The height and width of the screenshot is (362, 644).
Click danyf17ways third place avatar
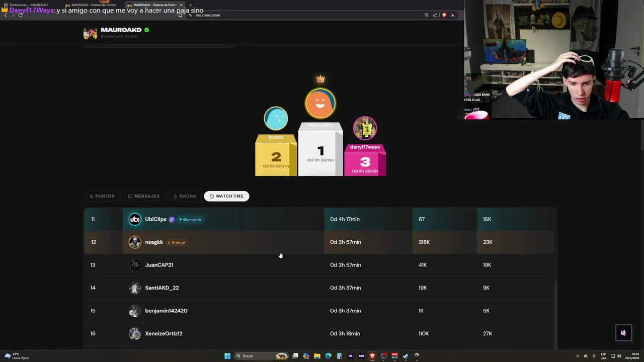pyautogui.click(x=365, y=128)
